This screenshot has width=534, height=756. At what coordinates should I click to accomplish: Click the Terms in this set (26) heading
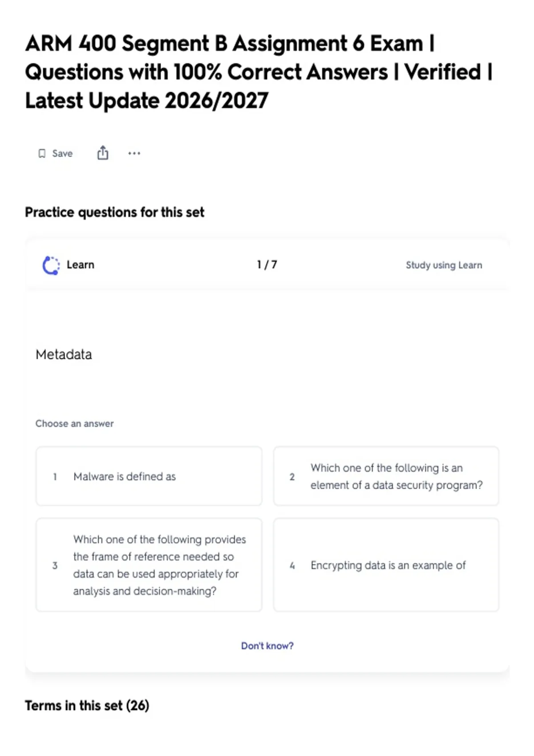coord(87,705)
